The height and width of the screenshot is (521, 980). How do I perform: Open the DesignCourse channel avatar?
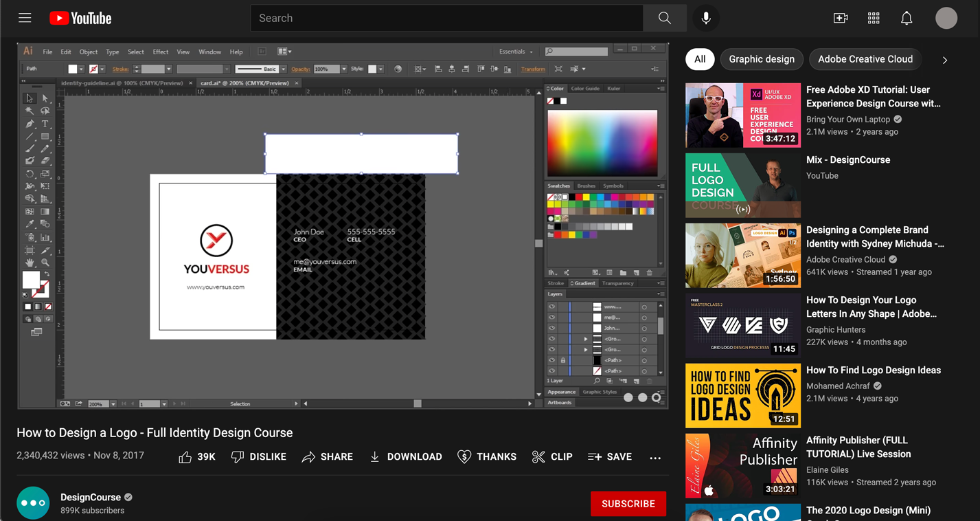click(x=33, y=503)
